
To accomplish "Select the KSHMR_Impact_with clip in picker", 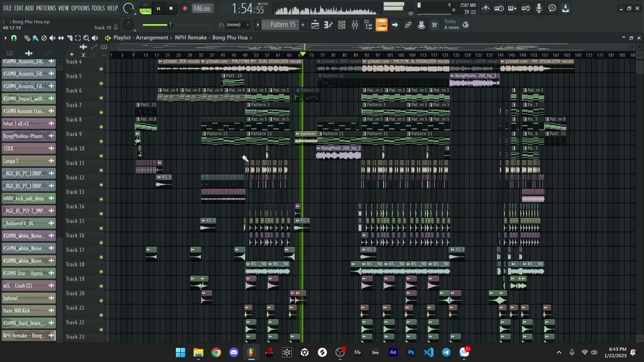I will point(29,99).
